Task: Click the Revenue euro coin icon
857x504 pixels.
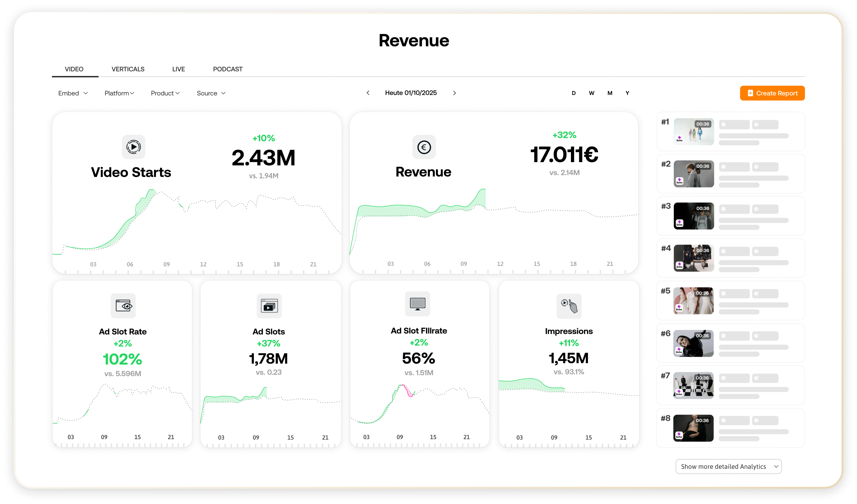Action: point(424,147)
